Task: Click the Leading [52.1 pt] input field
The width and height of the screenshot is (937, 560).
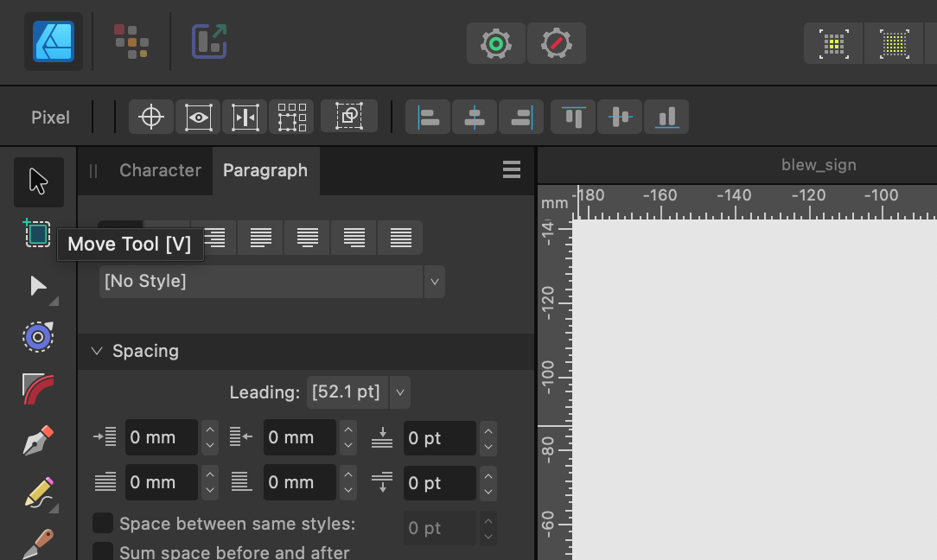Action: point(346,391)
